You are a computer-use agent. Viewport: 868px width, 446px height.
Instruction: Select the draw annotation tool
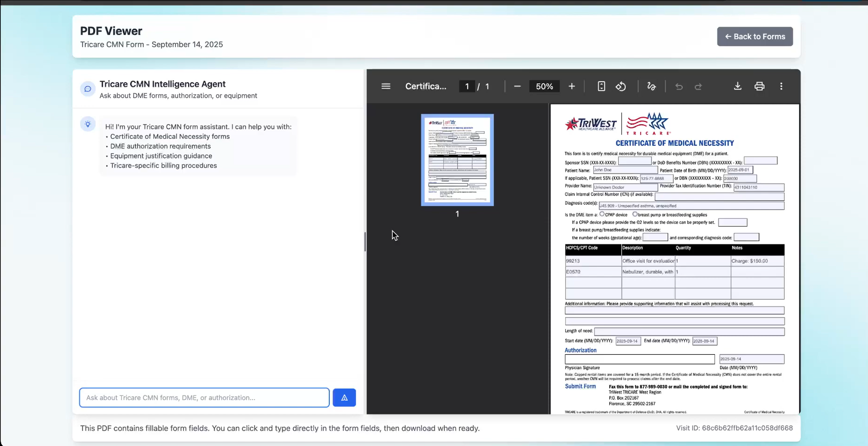click(x=651, y=86)
